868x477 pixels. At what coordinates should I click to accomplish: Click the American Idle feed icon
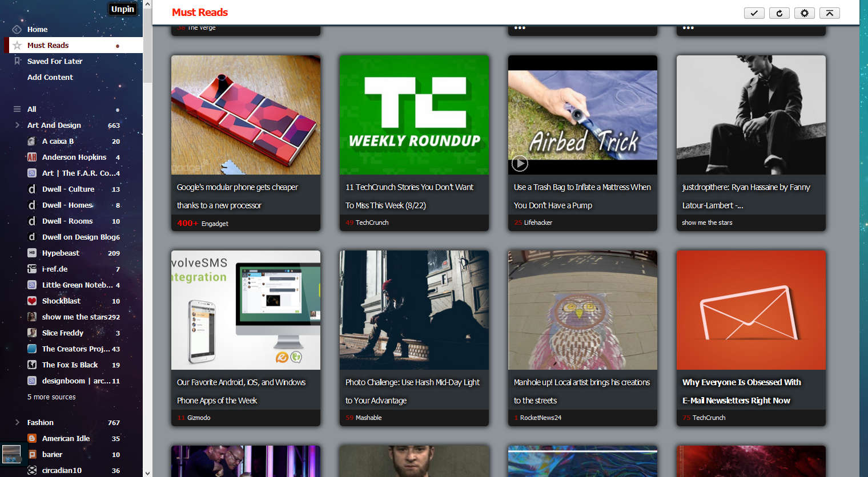click(x=32, y=438)
